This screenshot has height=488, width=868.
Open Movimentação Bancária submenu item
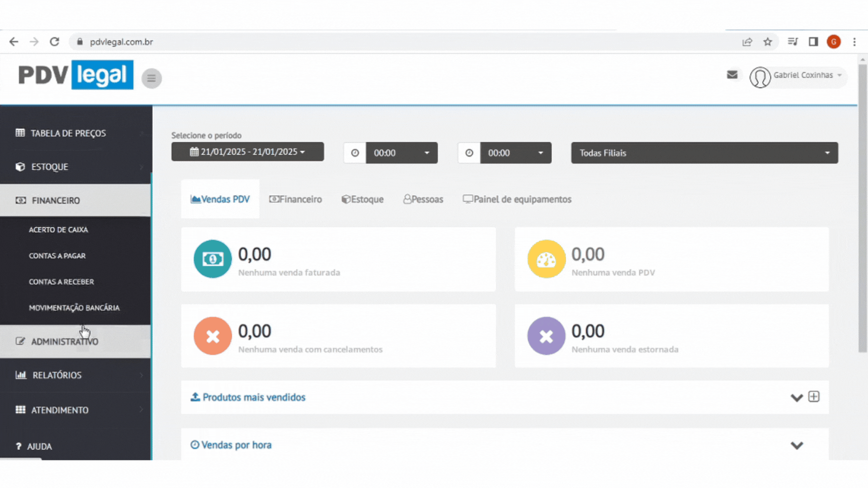point(74,308)
